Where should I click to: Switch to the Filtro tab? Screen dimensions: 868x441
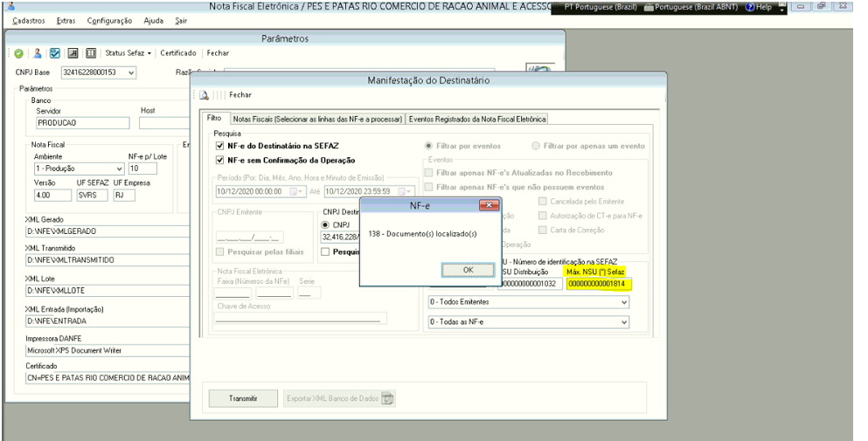pos(214,118)
